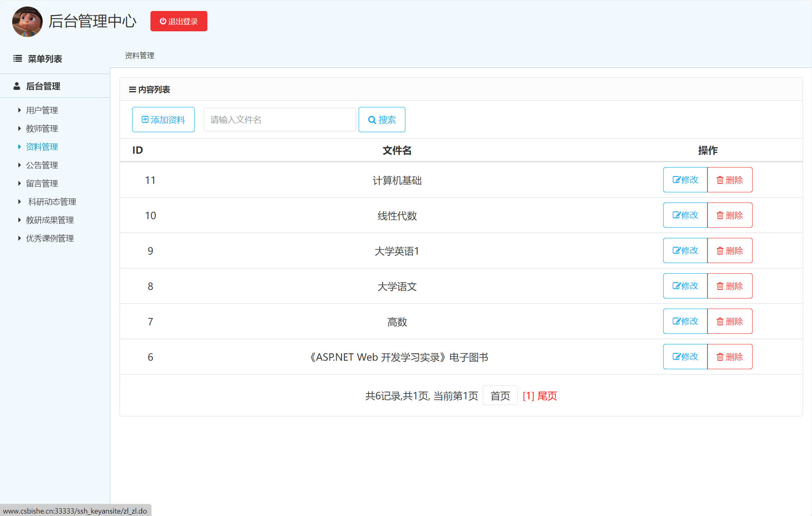Click the power icon on 退出登录 button
Screen dimensions: 812x516
click(163, 21)
